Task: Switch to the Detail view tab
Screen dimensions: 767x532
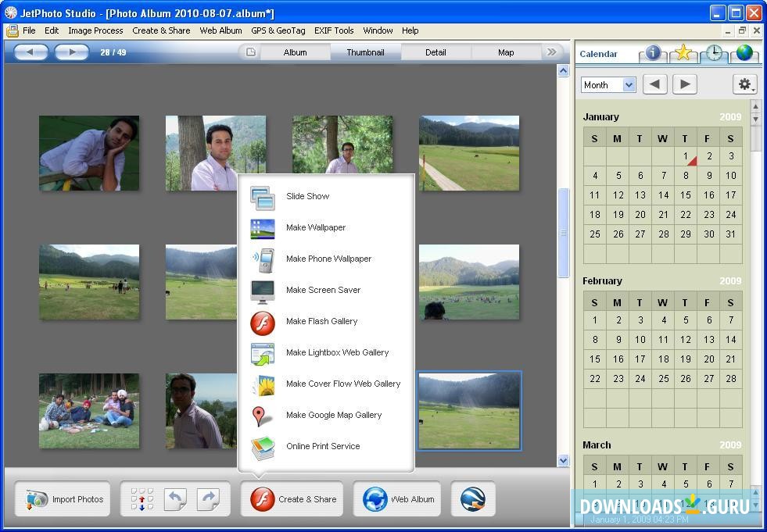Action: click(435, 52)
